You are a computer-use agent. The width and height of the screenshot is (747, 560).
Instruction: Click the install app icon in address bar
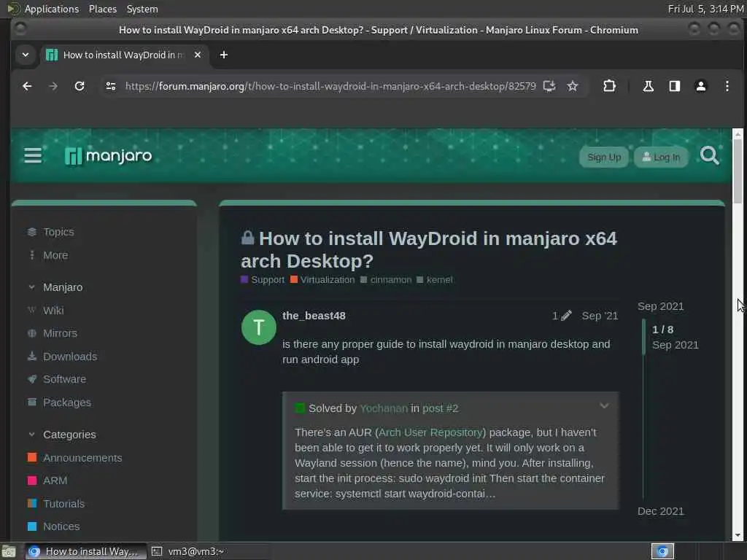tap(549, 86)
